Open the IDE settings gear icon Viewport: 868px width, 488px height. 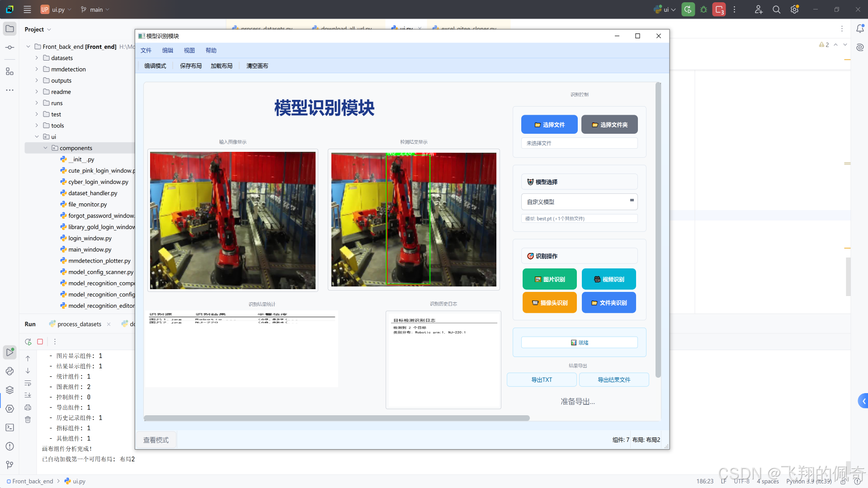pyautogui.click(x=794, y=9)
